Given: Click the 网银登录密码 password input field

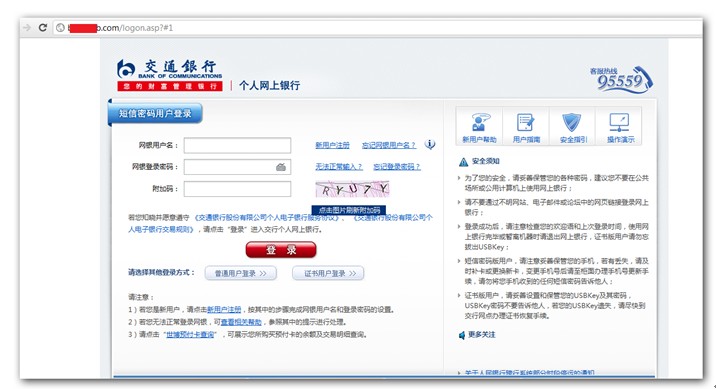Looking at the screenshot, I should click(x=237, y=167).
